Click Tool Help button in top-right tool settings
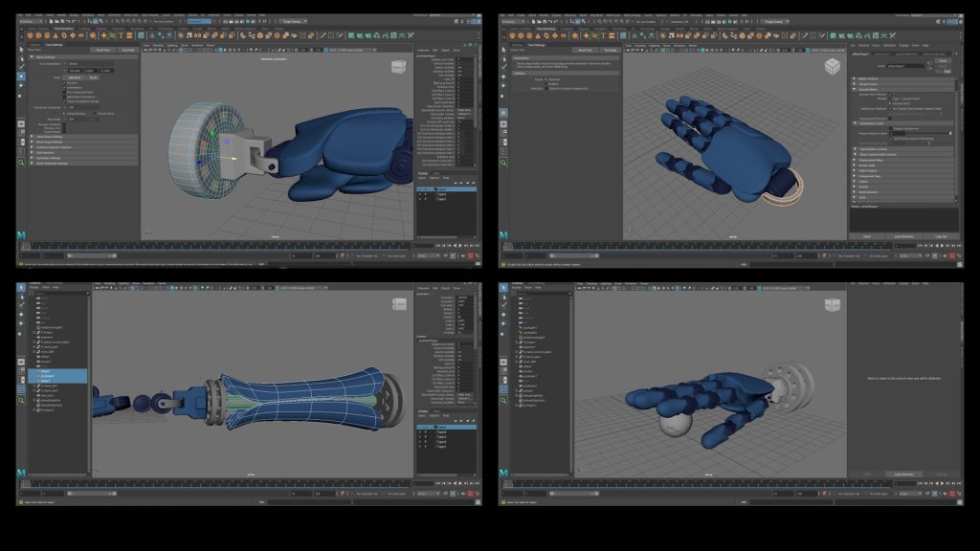This screenshot has height=551, width=980. [x=610, y=50]
